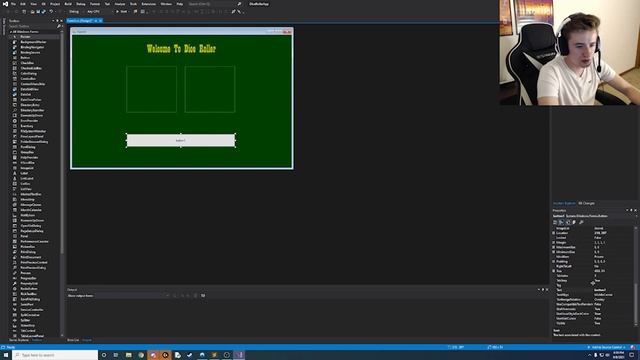Expand the Size property
640x360 pixels.
pos(553,271)
